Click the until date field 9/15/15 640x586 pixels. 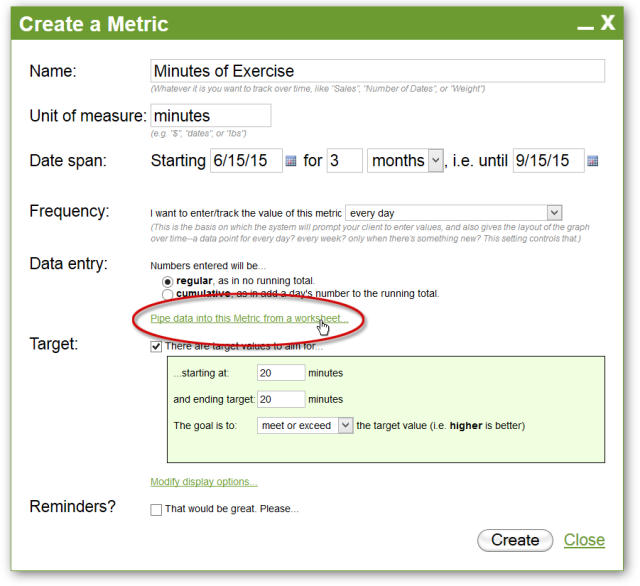pyautogui.click(x=549, y=161)
